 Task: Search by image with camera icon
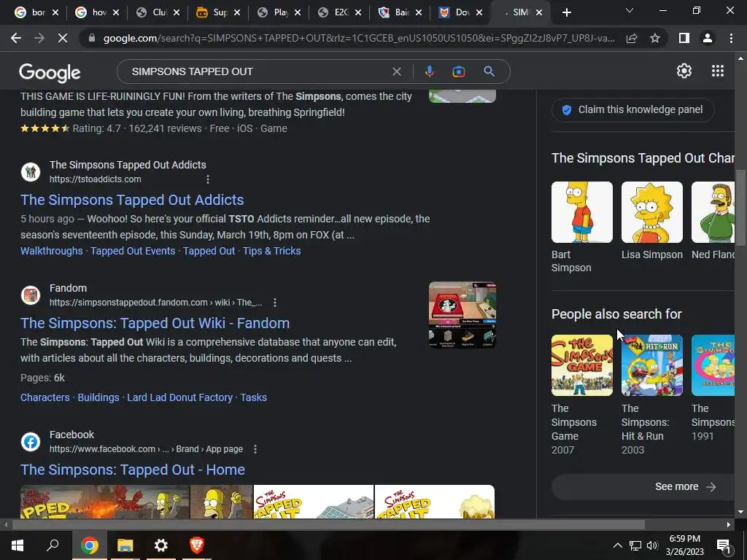click(x=458, y=71)
